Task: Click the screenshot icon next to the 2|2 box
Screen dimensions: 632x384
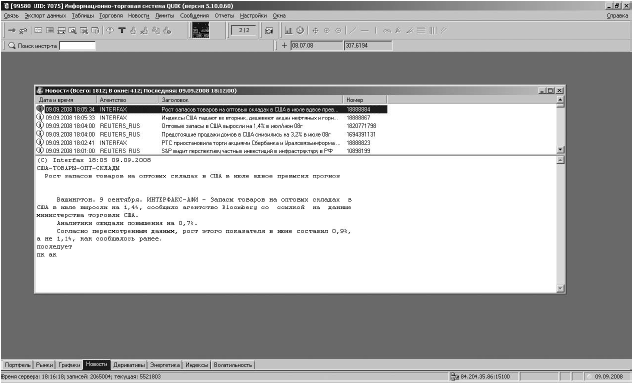Action: (x=269, y=31)
